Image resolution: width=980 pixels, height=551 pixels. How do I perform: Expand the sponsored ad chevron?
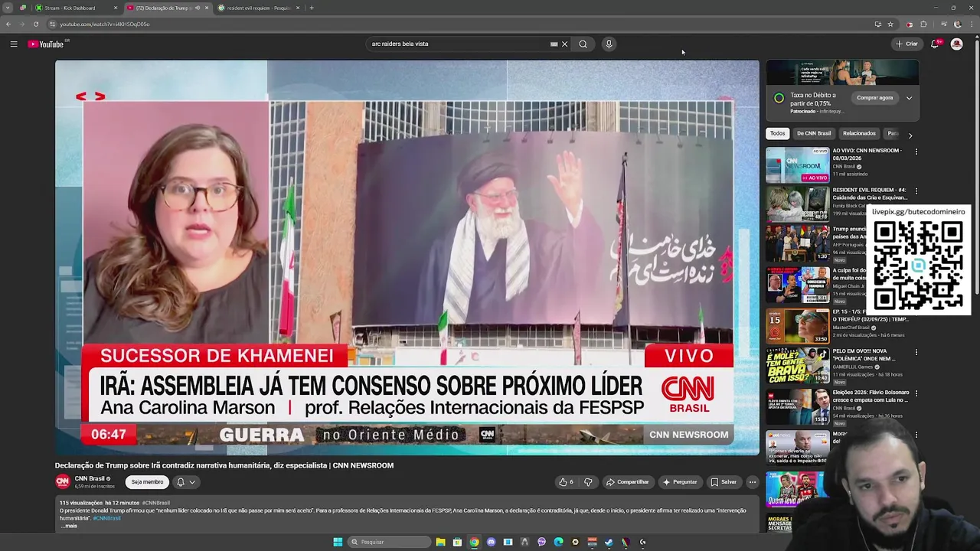coord(909,98)
